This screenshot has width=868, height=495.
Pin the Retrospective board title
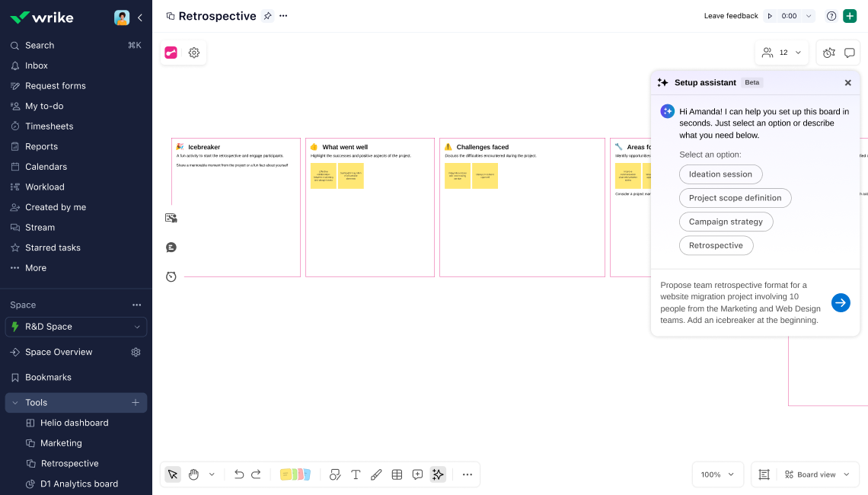click(267, 15)
